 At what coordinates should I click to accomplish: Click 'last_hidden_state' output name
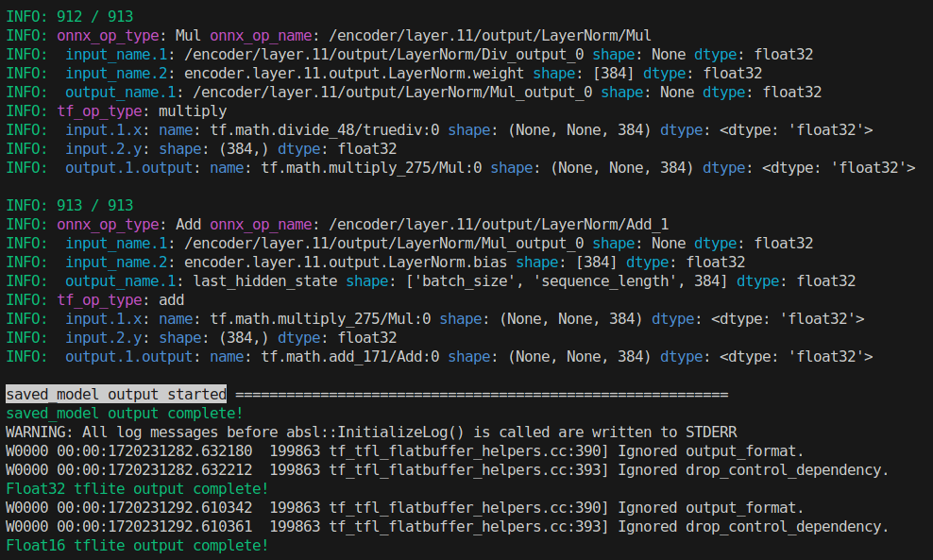pos(265,280)
